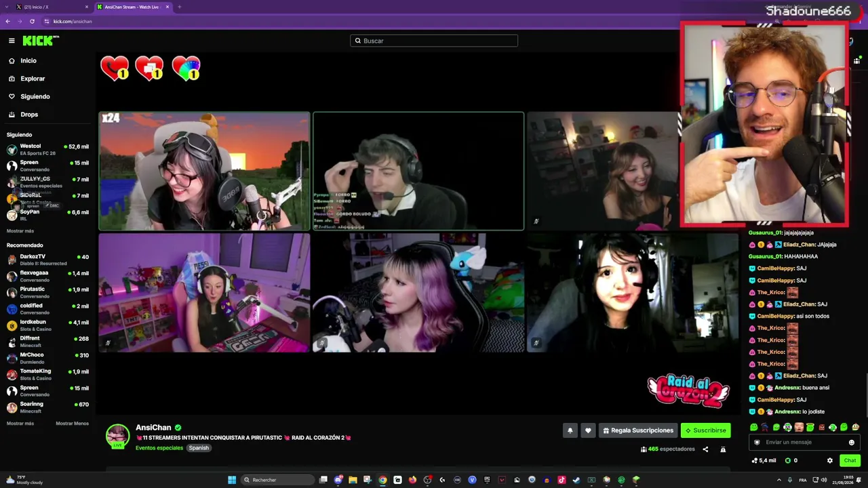Screen dimensions: 868x488
Task: Click the Kick logo
Action: (41, 41)
